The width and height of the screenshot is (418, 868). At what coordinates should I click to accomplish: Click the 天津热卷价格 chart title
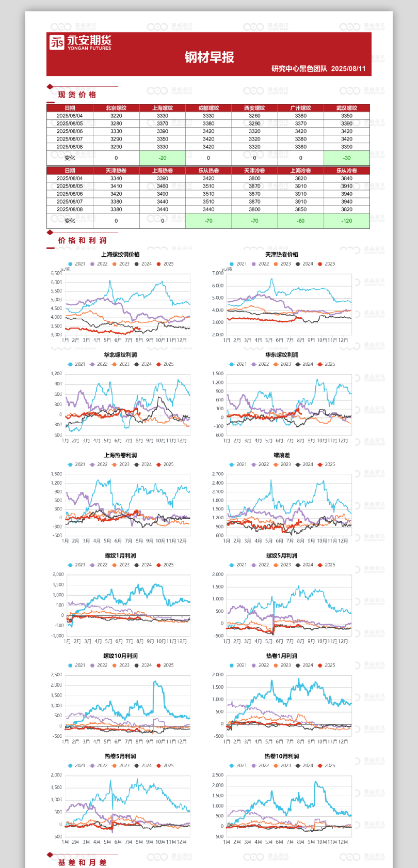point(282,254)
